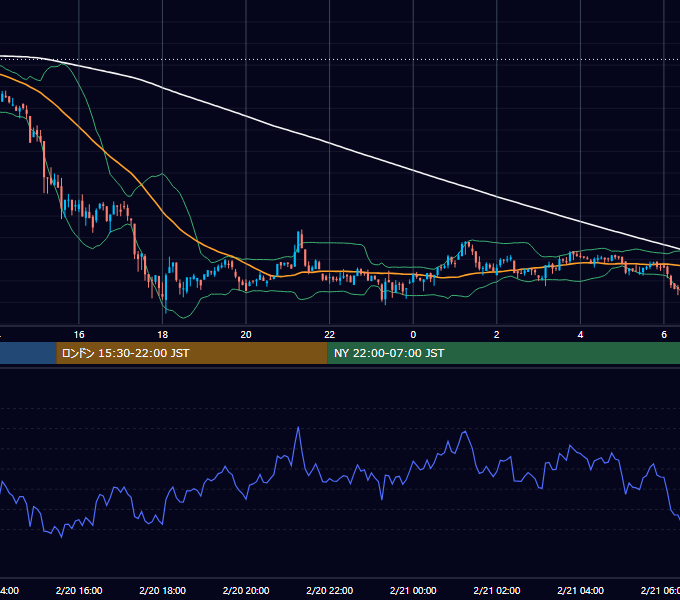
Task: Click the hour label 4 on price chart axis
Action: tap(580, 335)
